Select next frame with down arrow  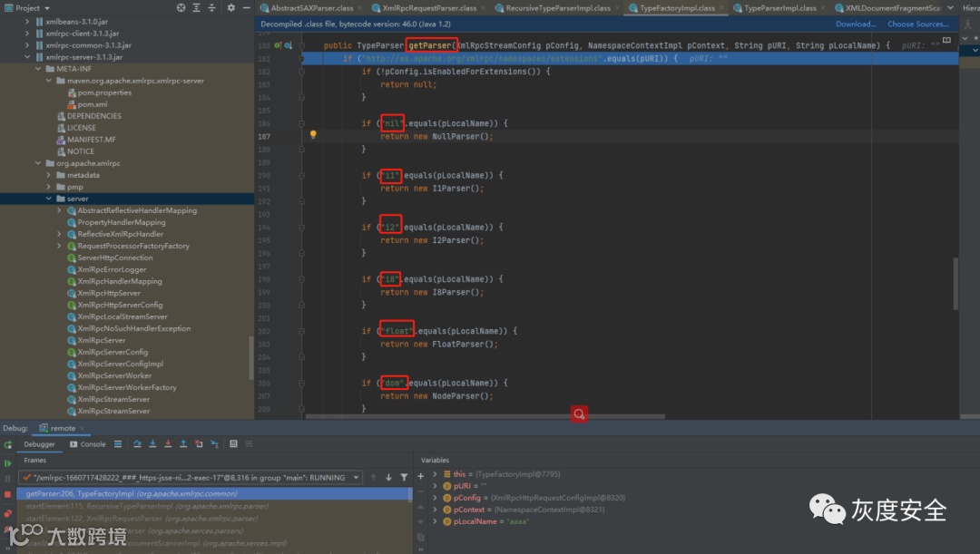pos(388,477)
